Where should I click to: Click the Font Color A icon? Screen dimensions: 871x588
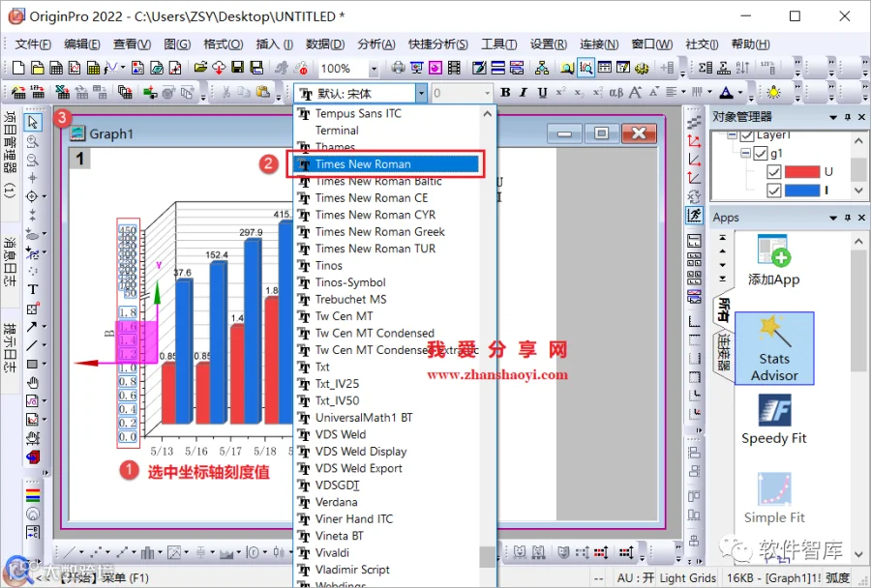pyautogui.click(x=726, y=93)
